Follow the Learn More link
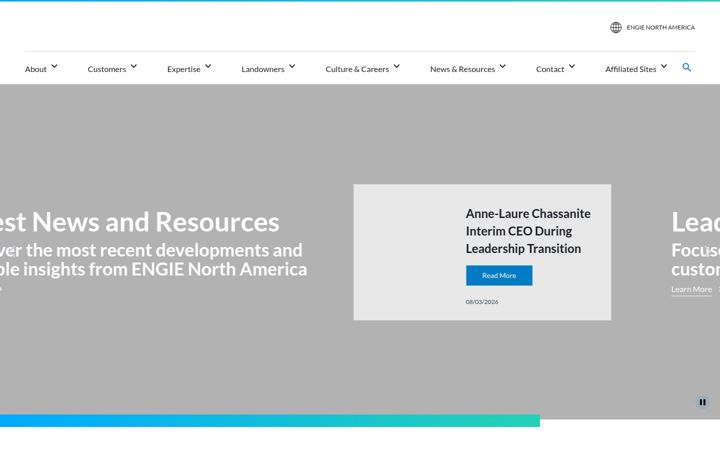 point(691,289)
